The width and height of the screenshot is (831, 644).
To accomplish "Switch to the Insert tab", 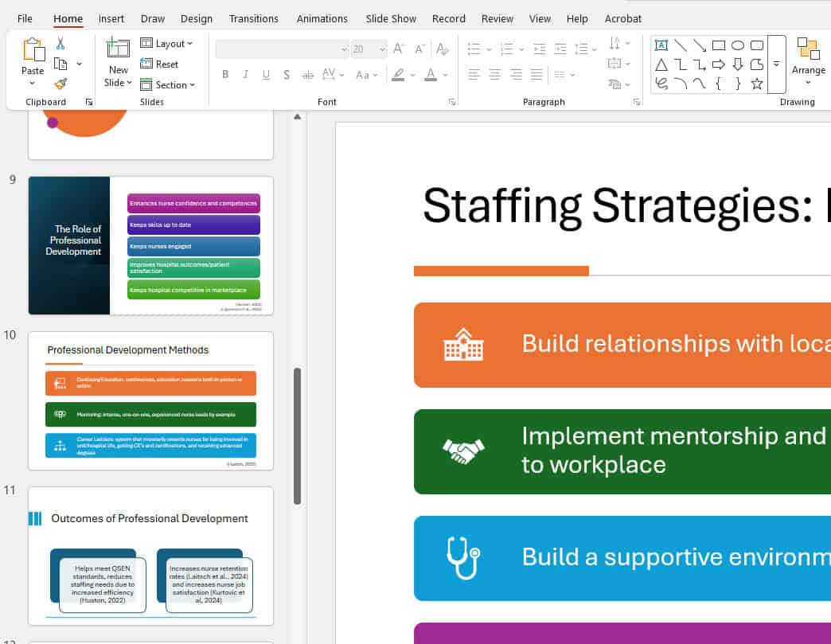I will pyautogui.click(x=111, y=18).
